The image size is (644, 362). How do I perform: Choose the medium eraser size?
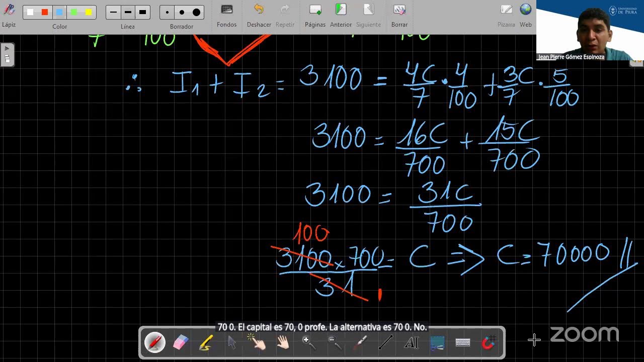click(182, 12)
